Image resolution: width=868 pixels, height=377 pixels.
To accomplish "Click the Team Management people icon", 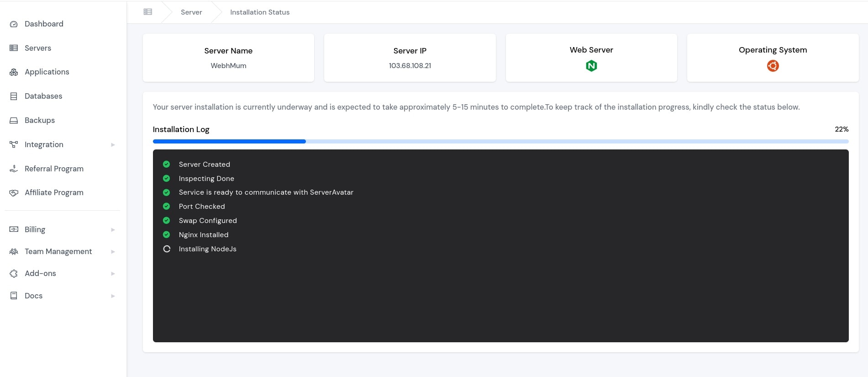I will pyautogui.click(x=14, y=252).
